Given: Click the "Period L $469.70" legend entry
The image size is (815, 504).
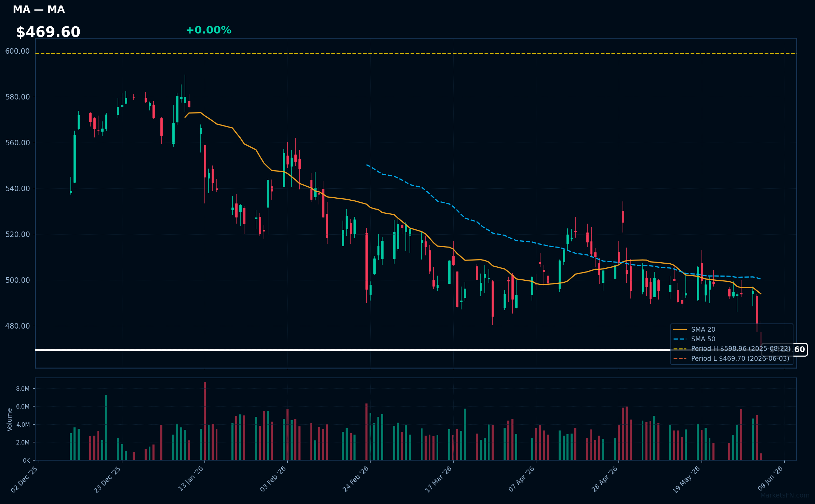Looking at the screenshot, I should pyautogui.click(x=731, y=359).
